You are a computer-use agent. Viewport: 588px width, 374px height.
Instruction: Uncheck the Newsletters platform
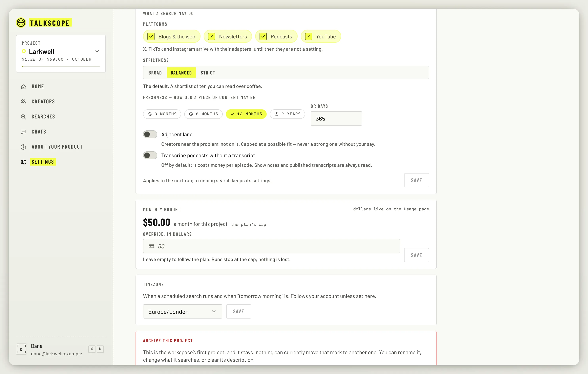point(211,36)
